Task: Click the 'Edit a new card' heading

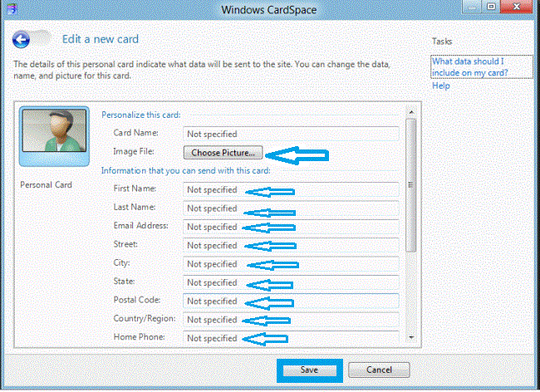Action: coord(101,39)
